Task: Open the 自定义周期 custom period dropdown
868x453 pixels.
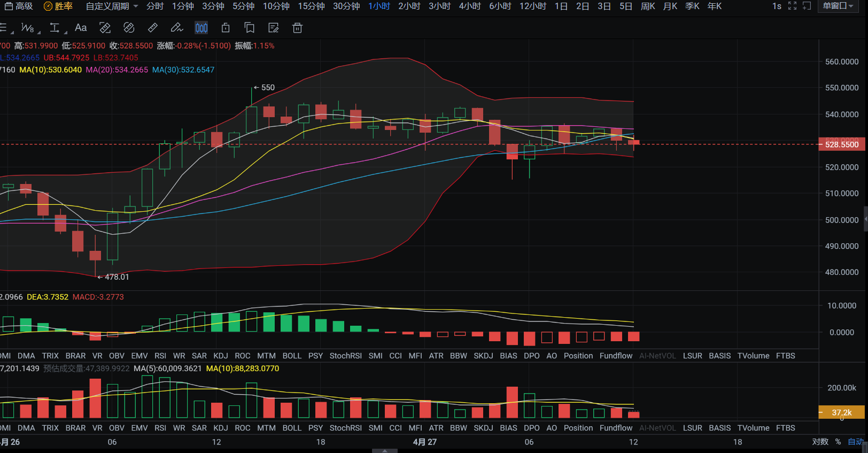Action: [x=112, y=6]
